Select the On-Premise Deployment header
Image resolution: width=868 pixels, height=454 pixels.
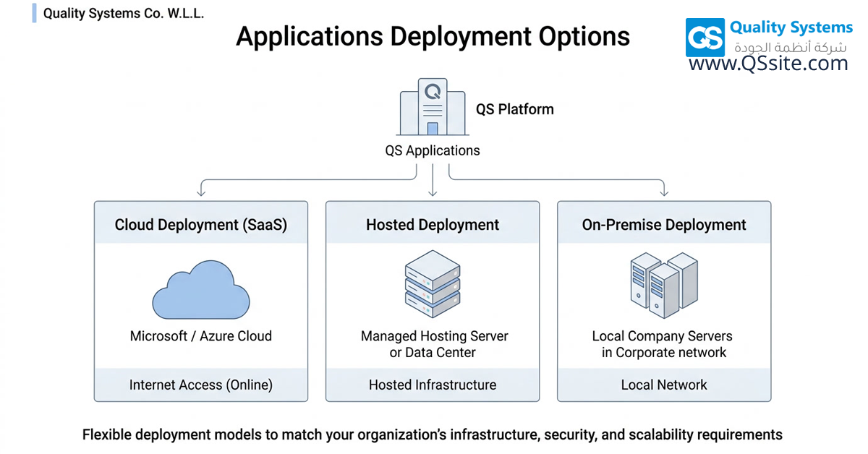(x=664, y=225)
